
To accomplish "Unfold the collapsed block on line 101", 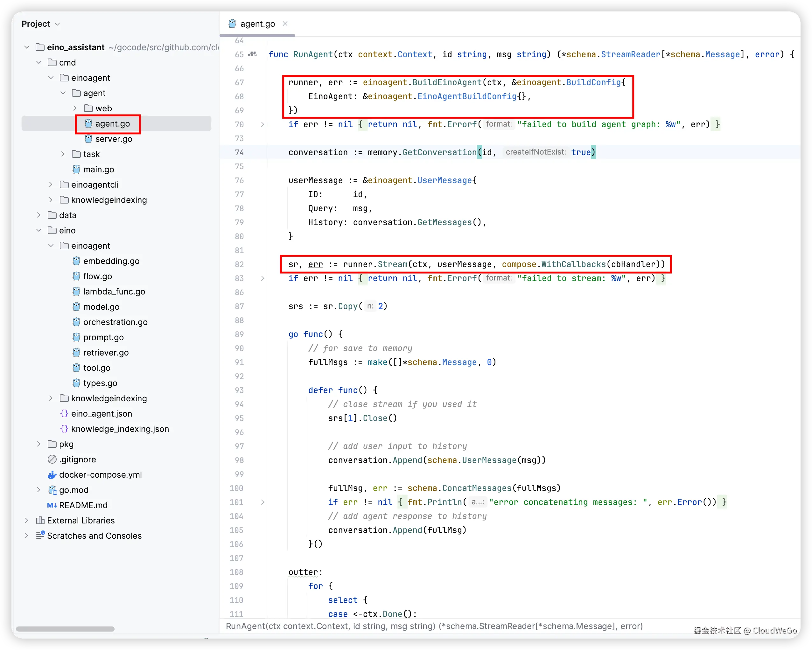I will click(262, 502).
